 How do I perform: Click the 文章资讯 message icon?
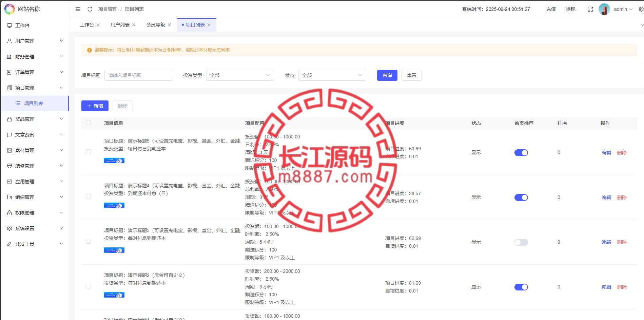pos(9,135)
